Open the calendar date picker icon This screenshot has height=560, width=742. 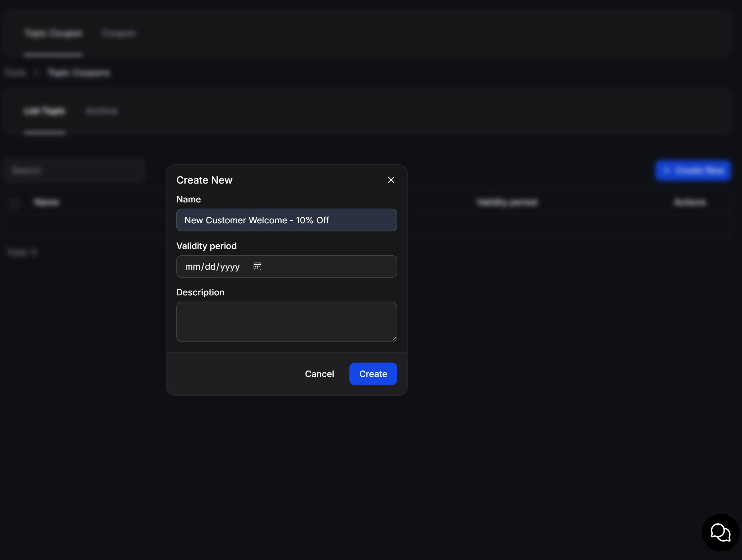[257, 266]
